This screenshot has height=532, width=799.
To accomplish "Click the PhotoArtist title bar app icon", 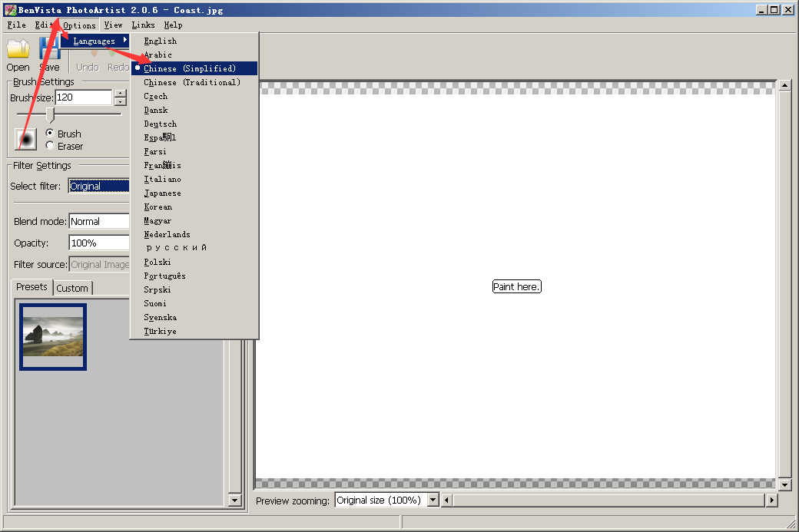I will pos(10,10).
